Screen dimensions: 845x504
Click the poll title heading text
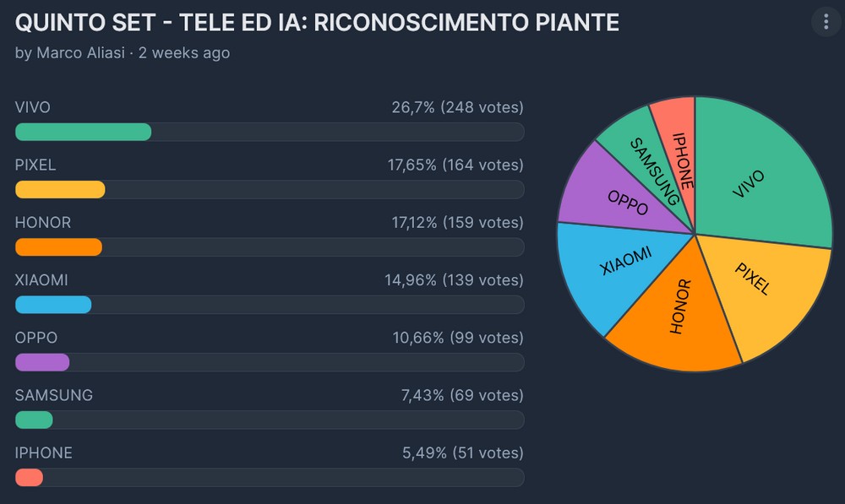(x=317, y=22)
